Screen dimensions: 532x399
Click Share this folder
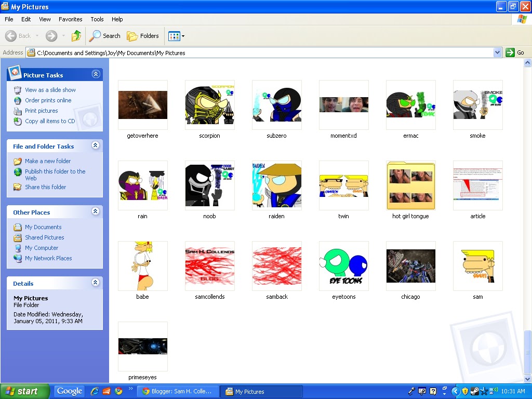pos(46,187)
